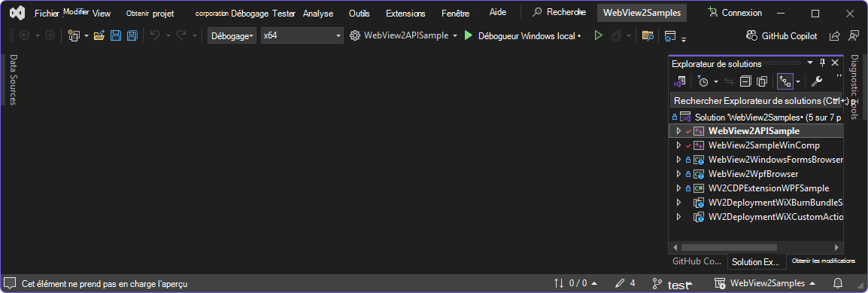Image resolution: width=868 pixels, height=293 pixels.
Task: Click the Open File folder icon
Action: [x=99, y=36]
